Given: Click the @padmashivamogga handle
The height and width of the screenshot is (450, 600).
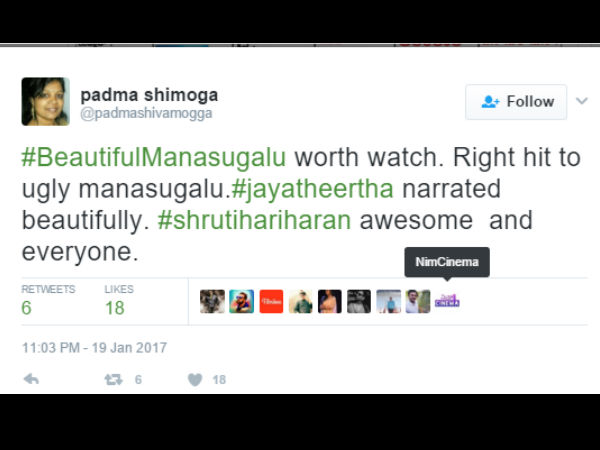Looking at the screenshot, I should click(x=146, y=114).
